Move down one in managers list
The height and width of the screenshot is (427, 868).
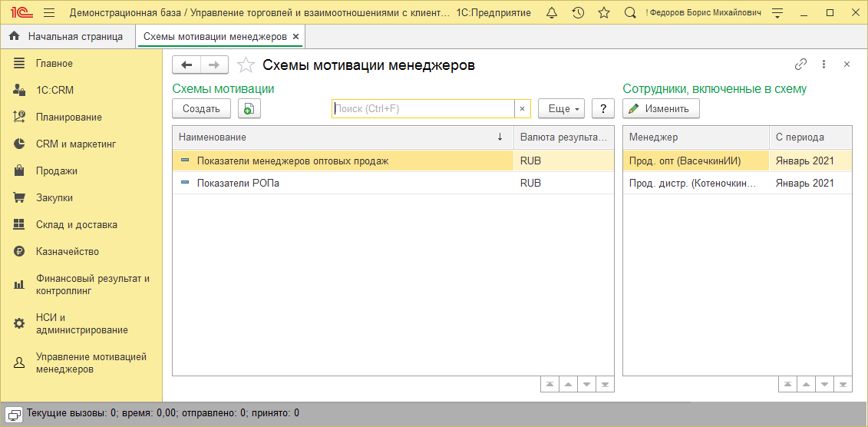tap(824, 384)
